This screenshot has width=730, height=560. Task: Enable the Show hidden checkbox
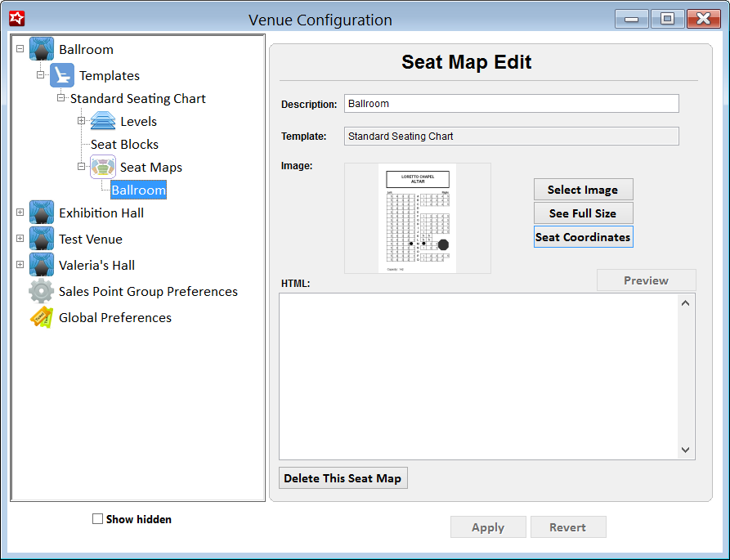[98, 519]
